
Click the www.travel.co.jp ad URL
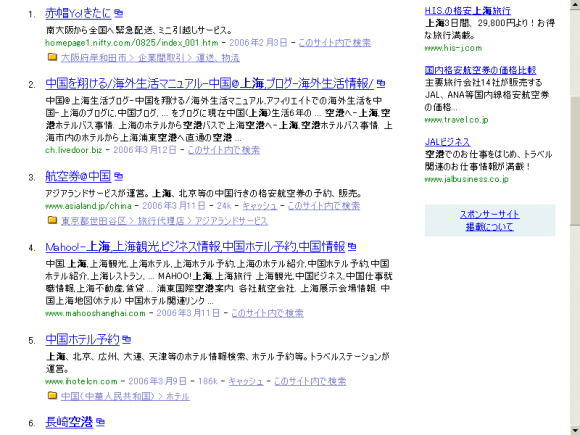click(x=456, y=120)
